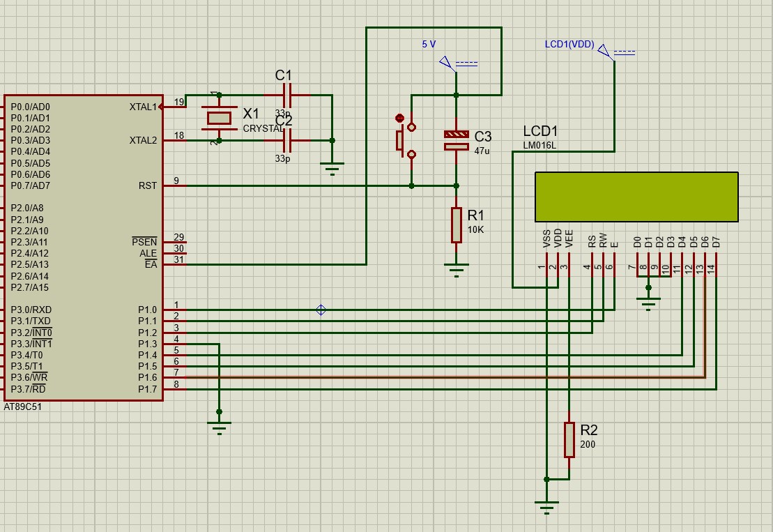Click the XTAL1 pin 19 stub
The image size is (773, 532).
(x=175, y=107)
